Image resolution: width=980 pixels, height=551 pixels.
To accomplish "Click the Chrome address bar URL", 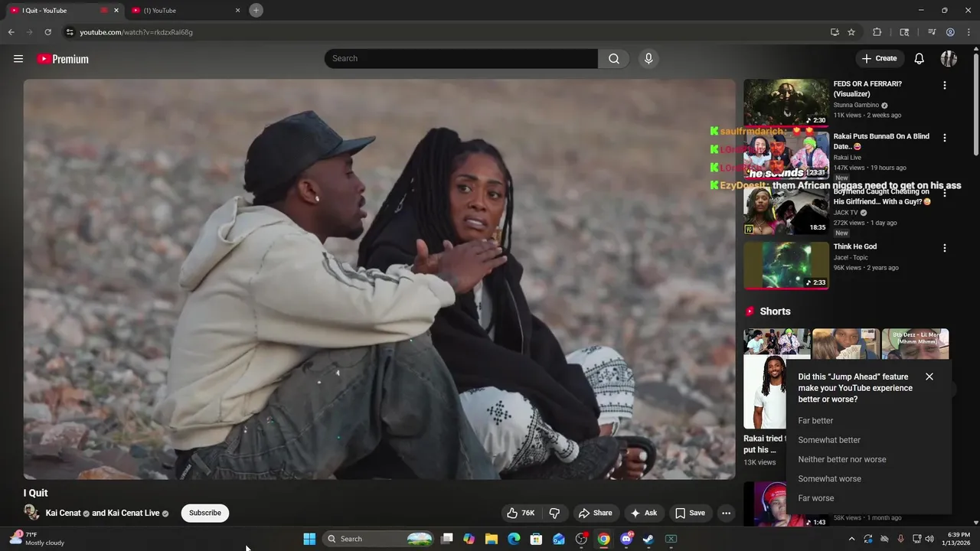I will [136, 32].
